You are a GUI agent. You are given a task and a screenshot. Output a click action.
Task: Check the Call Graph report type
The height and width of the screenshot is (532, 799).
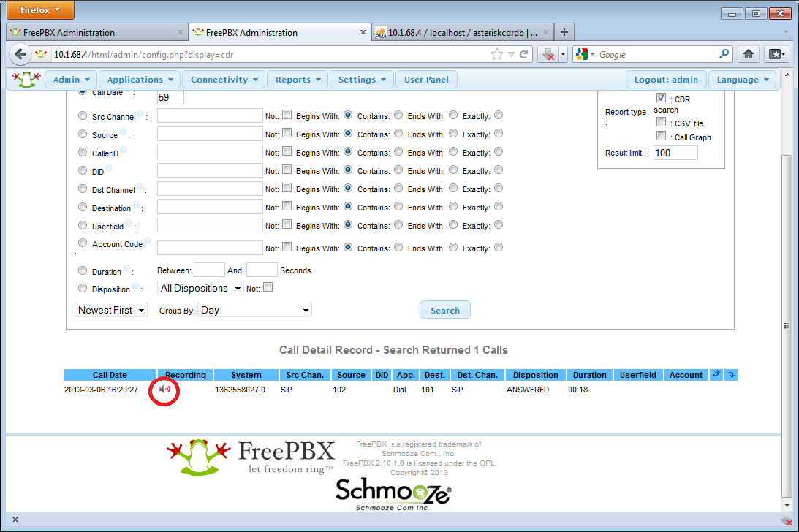(x=661, y=136)
